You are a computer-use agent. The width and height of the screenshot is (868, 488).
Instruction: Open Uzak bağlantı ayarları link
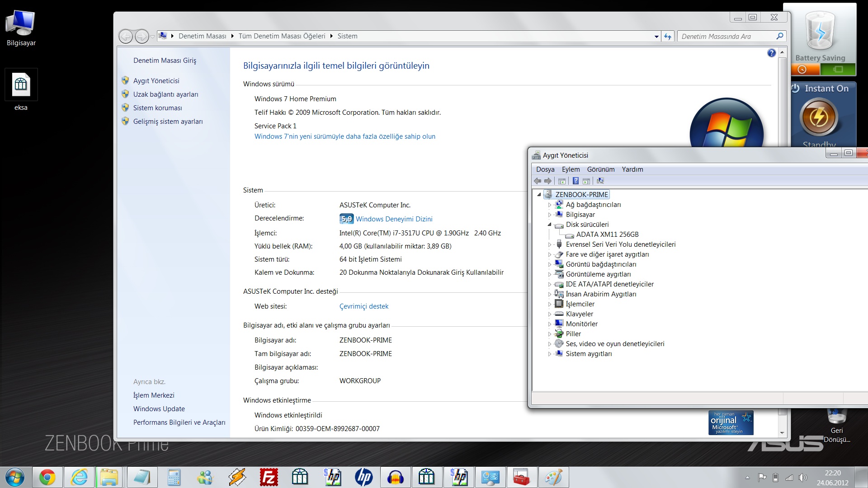165,94
